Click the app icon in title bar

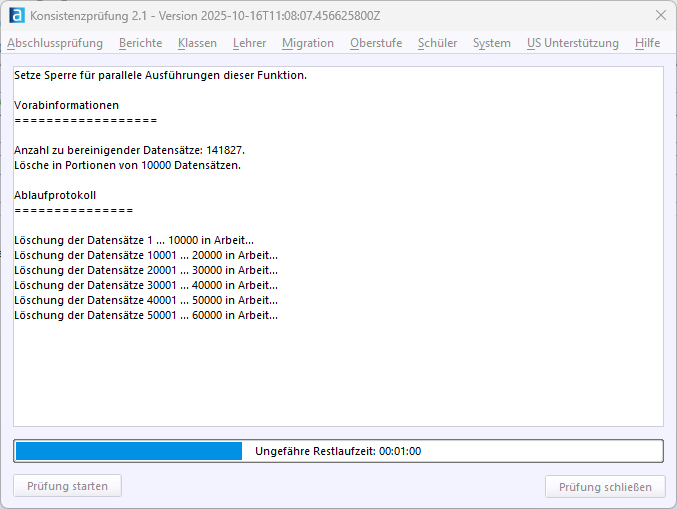[16, 16]
